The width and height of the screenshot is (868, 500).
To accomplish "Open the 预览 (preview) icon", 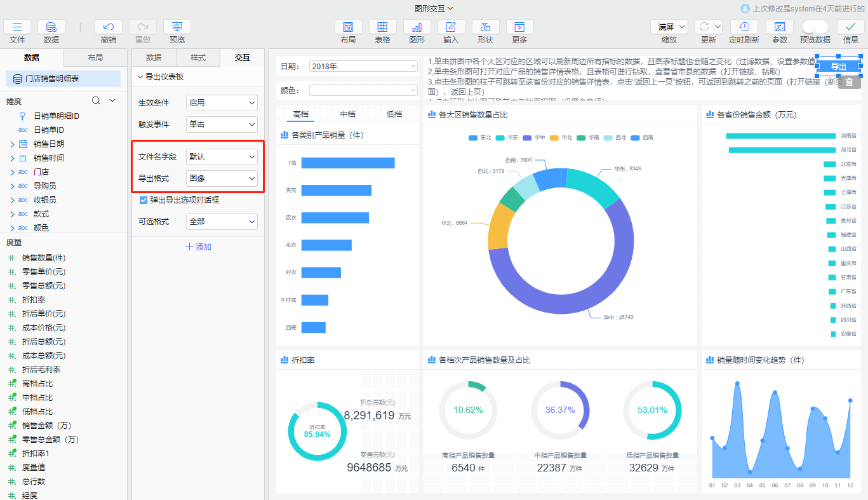I will point(177,27).
